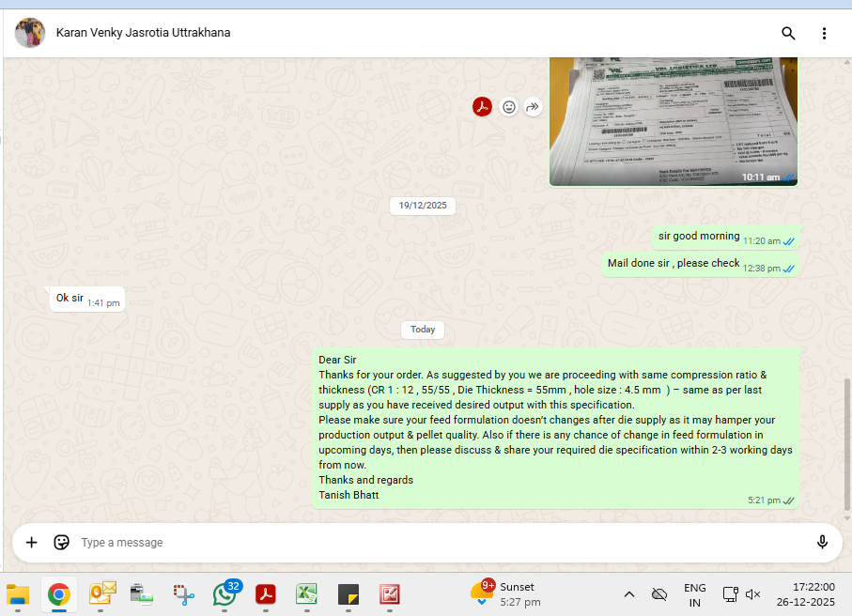Open Karan Venky Jasrotia contact info
Screen dimensions: 852x616
pyautogui.click(x=143, y=33)
